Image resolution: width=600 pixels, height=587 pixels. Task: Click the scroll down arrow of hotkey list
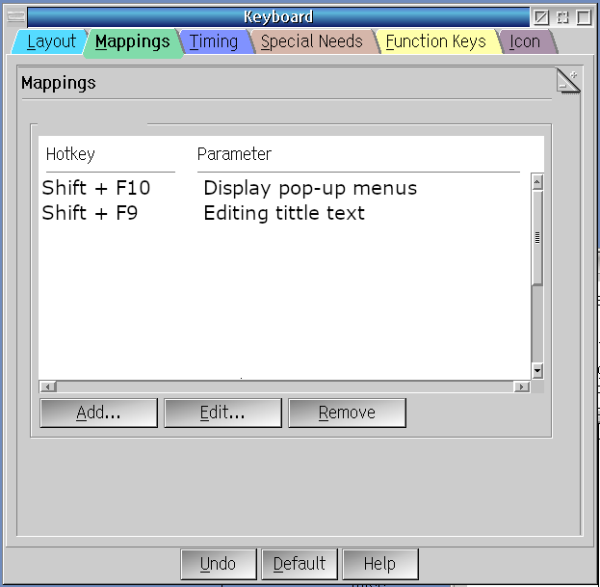click(537, 370)
